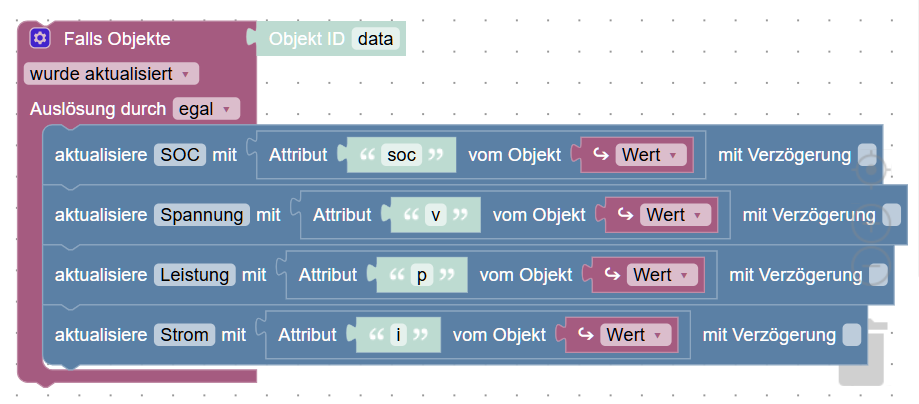The image size is (919, 404).
Task: Open the gear mutator on Falls Objekte block
Action: (x=40, y=39)
